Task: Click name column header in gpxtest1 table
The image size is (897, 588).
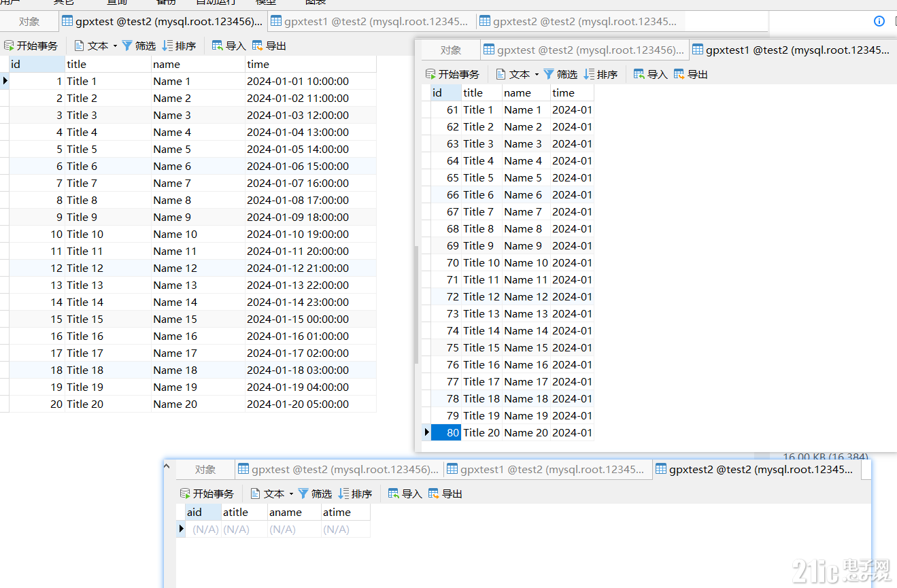Action: pos(526,92)
